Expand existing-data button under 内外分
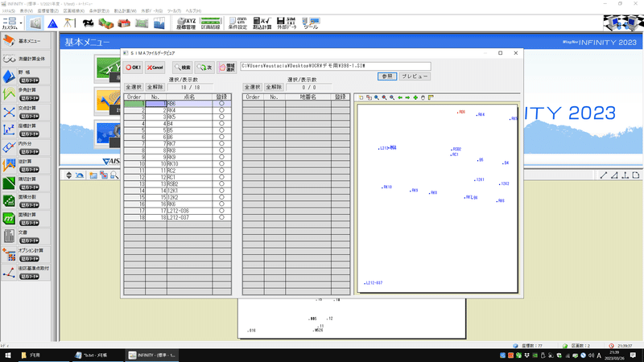 (30, 152)
